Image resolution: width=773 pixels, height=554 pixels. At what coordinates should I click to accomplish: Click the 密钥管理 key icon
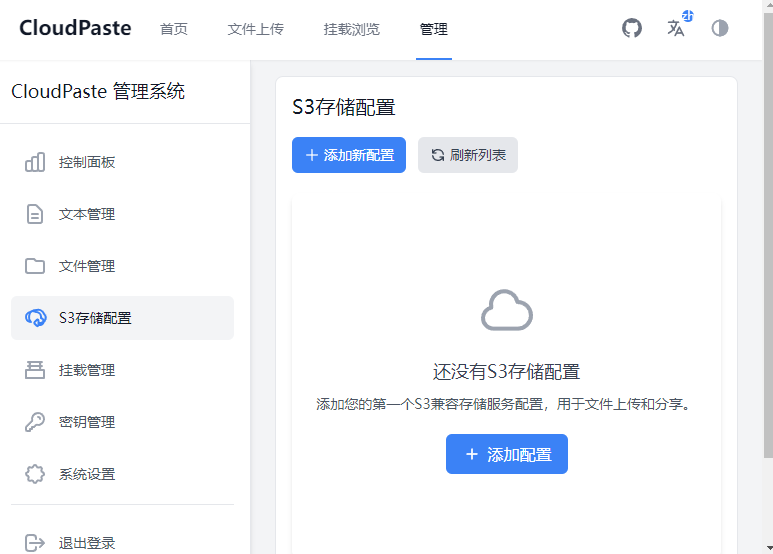click(35, 422)
